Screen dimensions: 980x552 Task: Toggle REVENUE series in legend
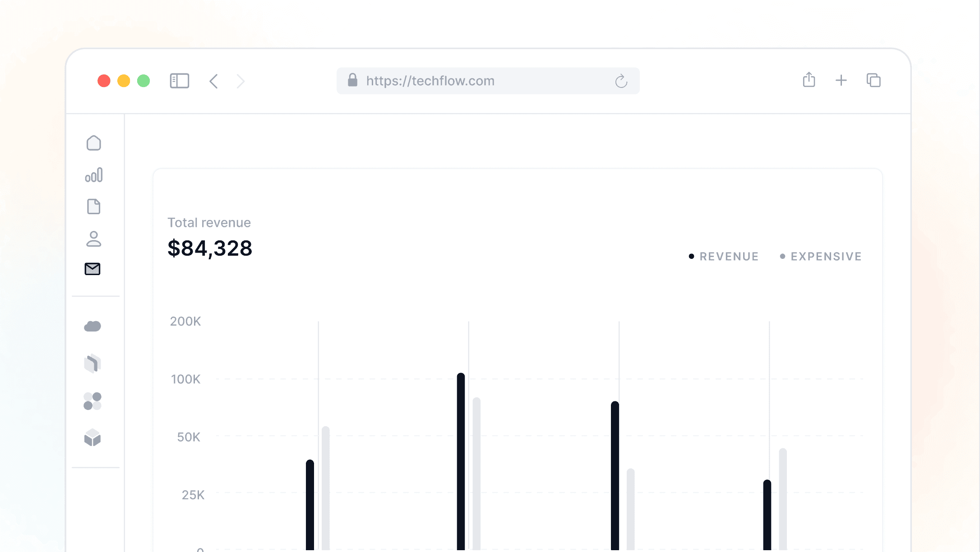click(x=724, y=257)
